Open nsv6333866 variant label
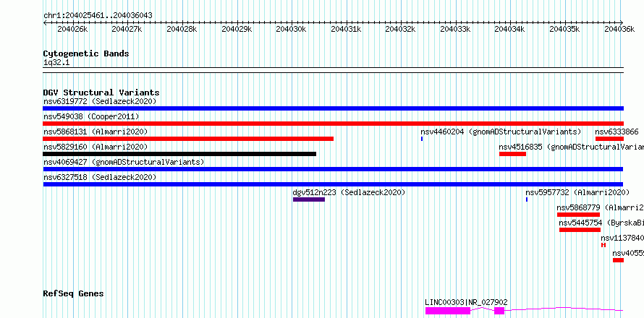Image resolution: width=644 pixels, height=318 pixels. pos(617,132)
